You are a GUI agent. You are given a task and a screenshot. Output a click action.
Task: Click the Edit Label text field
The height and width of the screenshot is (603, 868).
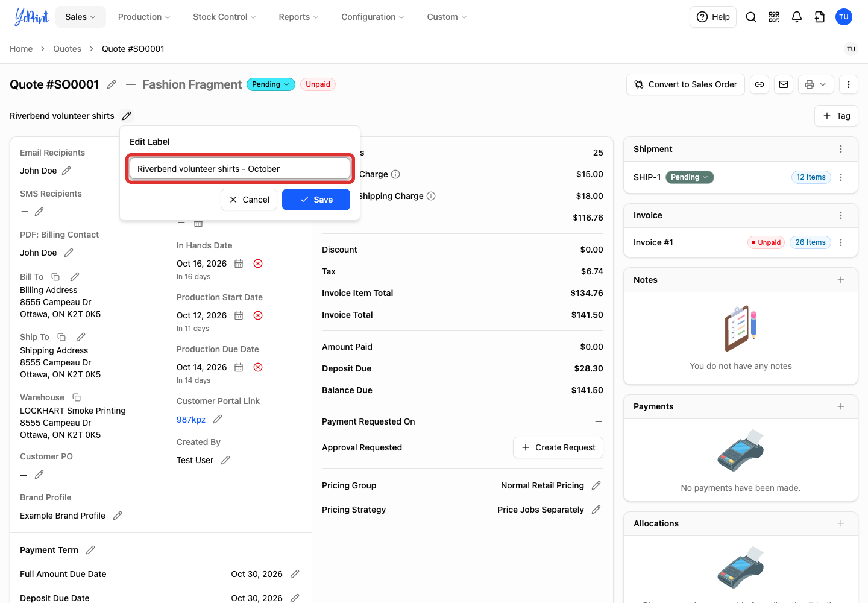point(240,168)
